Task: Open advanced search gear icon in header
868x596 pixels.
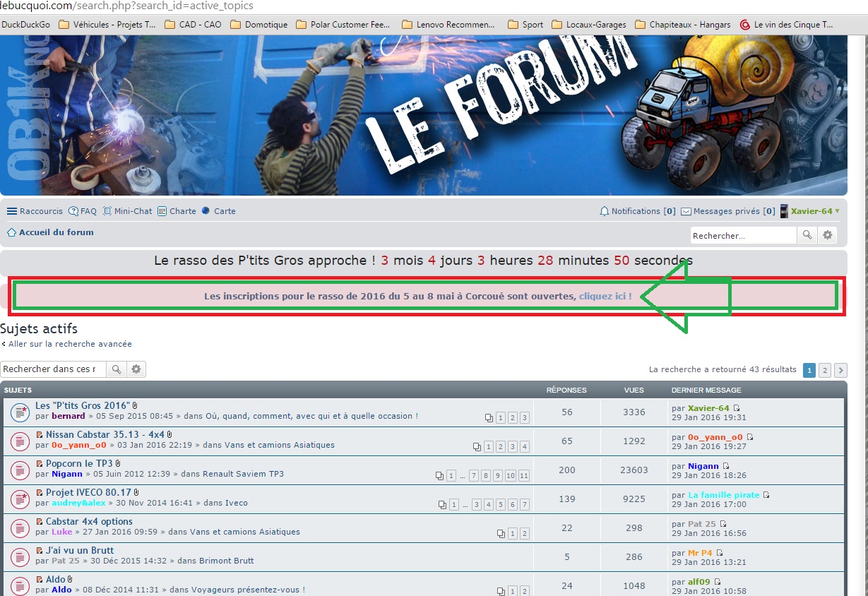Action: (x=828, y=235)
